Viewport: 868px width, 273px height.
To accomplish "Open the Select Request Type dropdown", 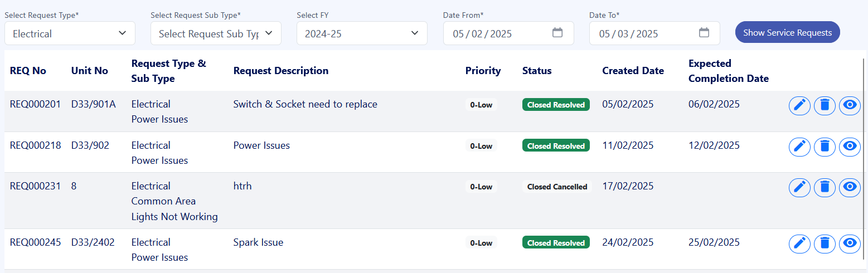I will [70, 33].
